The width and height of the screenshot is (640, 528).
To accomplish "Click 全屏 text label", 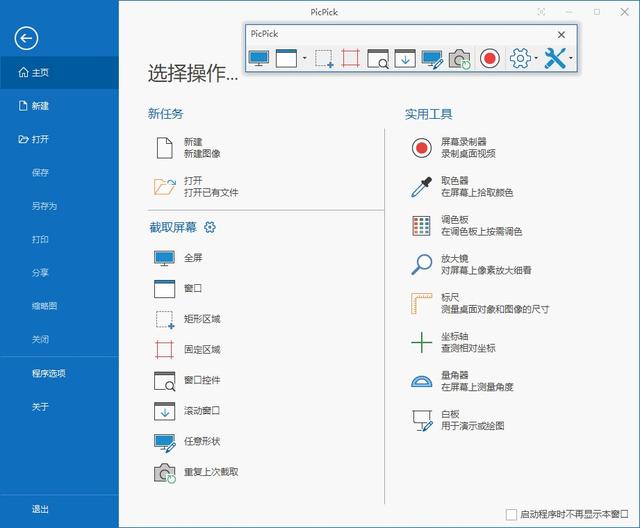I will point(193,258).
